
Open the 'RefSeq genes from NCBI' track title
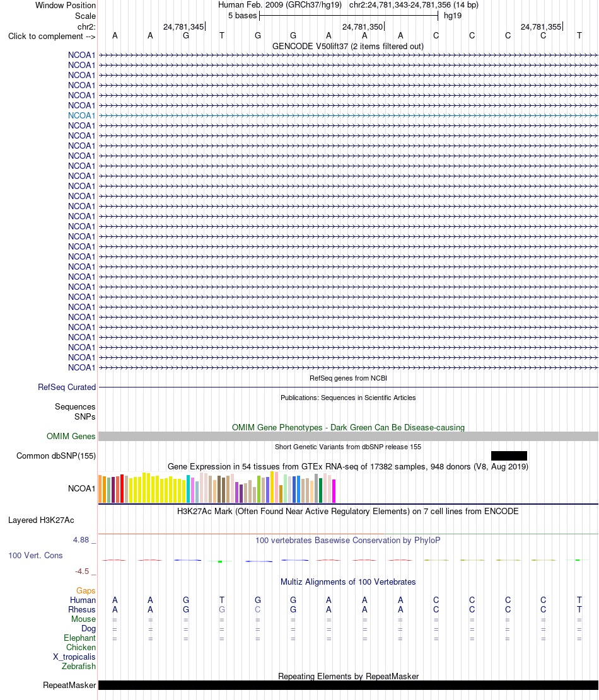tap(348, 378)
